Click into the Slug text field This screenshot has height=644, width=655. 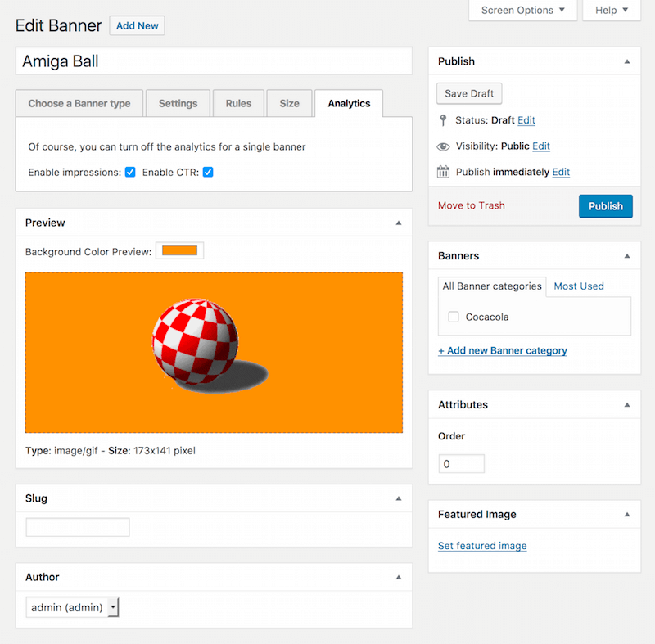pyautogui.click(x=78, y=527)
